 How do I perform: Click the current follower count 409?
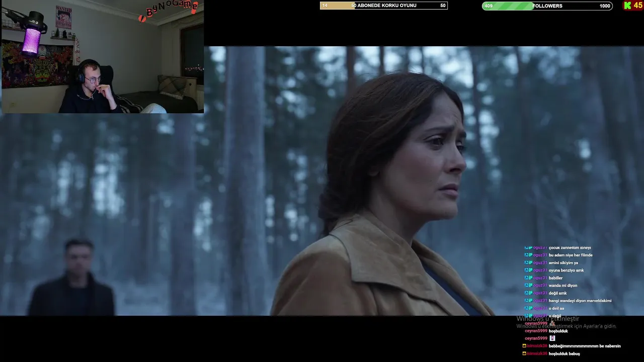pos(489,6)
